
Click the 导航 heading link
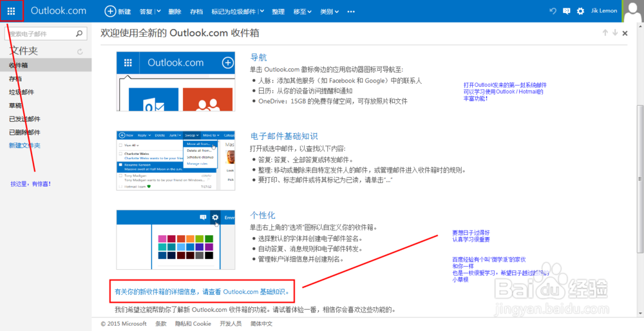tap(258, 57)
